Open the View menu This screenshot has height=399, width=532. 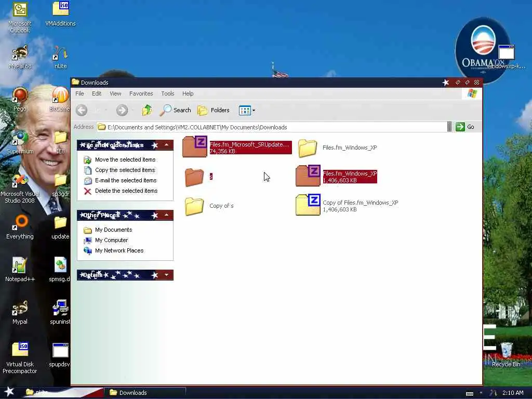(x=115, y=94)
